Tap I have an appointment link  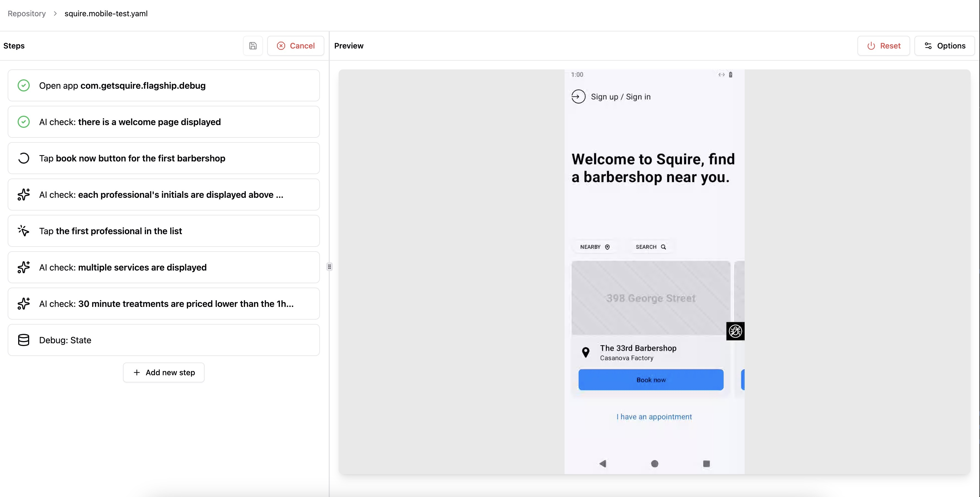(x=654, y=417)
